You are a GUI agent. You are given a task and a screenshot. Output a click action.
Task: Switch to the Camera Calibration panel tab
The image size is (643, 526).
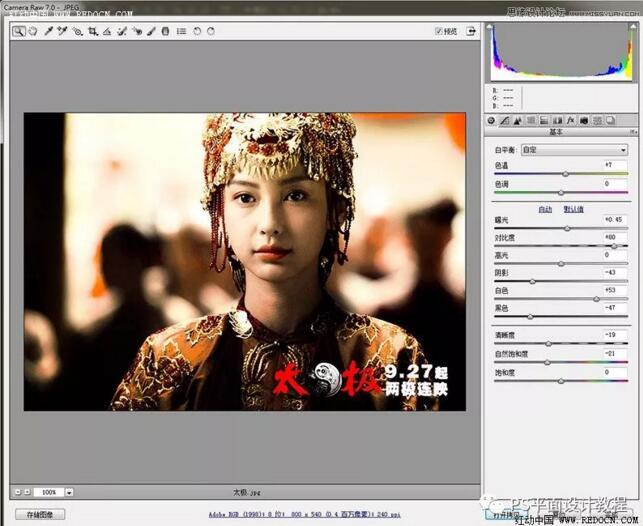click(584, 121)
